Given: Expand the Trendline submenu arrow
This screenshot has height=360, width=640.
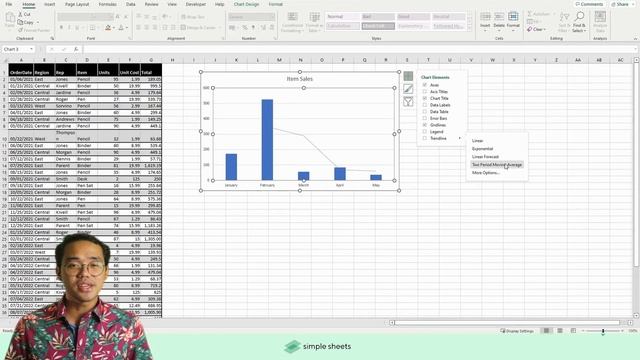Looking at the screenshot, I should (460, 138).
